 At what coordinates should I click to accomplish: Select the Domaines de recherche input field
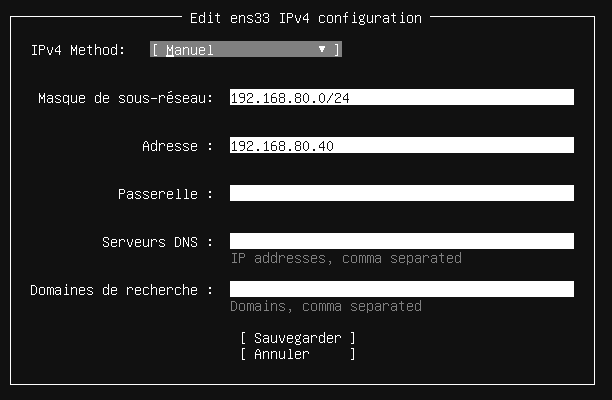pyautogui.click(x=401, y=289)
